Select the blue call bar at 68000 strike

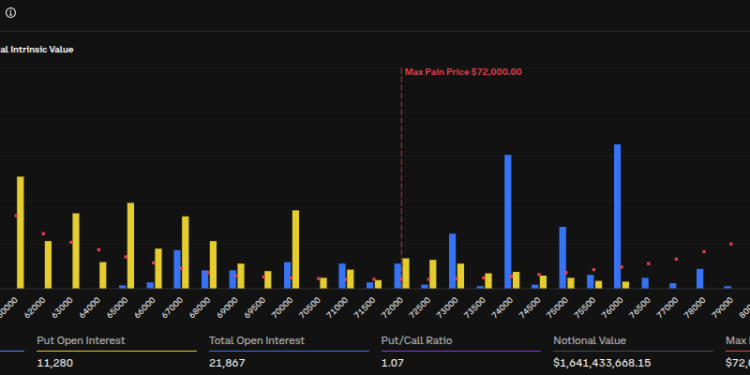tap(205, 279)
